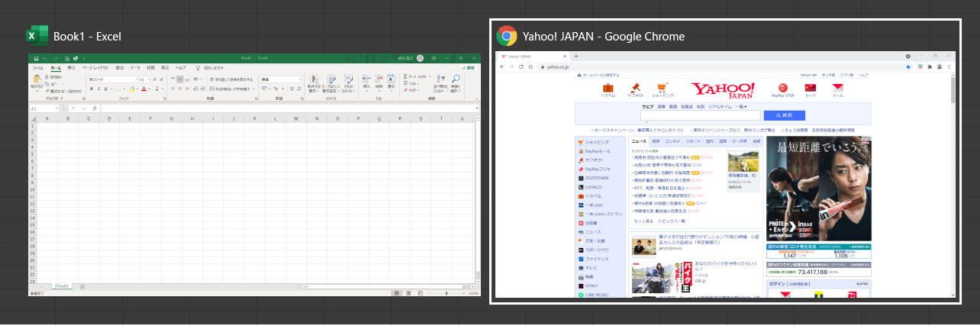Click the Chrome home button

[530, 67]
